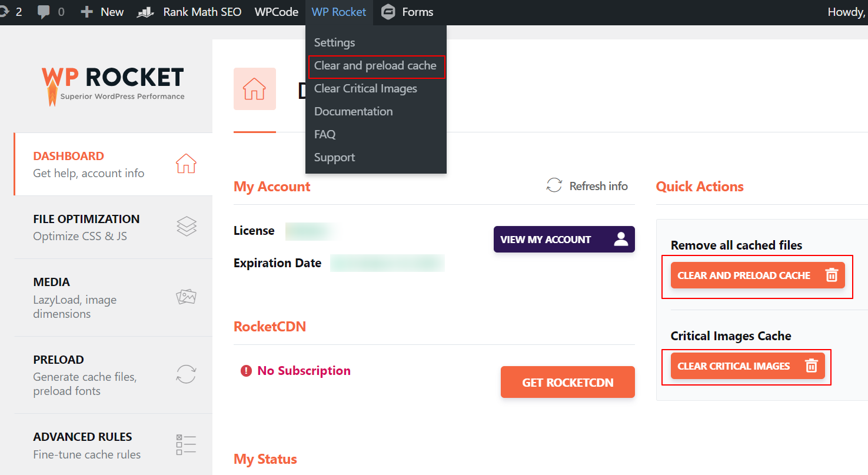Click trash icon on Clear and Preload Cache
This screenshot has height=475, width=868.
click(x=832, y=275)
